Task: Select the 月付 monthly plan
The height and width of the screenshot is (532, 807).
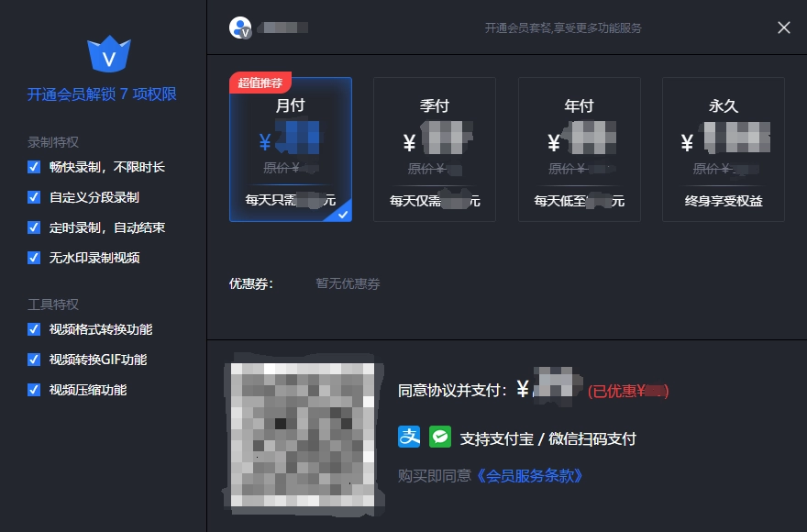Action: [291, 151]
